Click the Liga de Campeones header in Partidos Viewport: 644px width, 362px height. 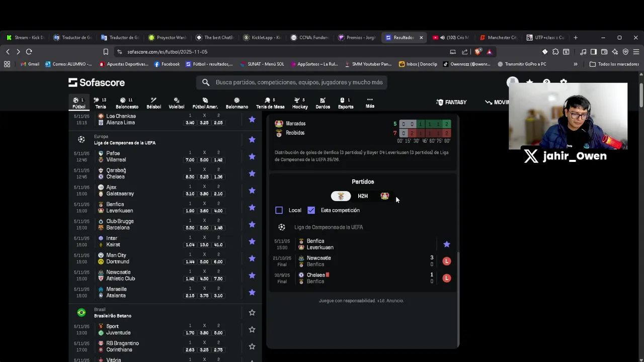[329, 227]
